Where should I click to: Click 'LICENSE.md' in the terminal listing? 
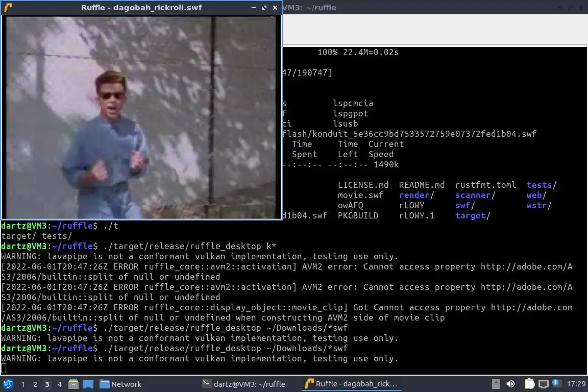click(363, 185)
